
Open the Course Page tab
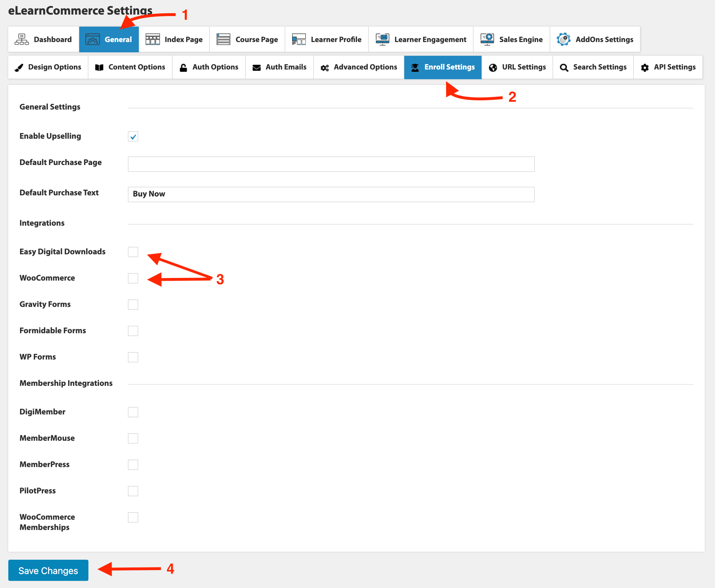coord(247,39)
